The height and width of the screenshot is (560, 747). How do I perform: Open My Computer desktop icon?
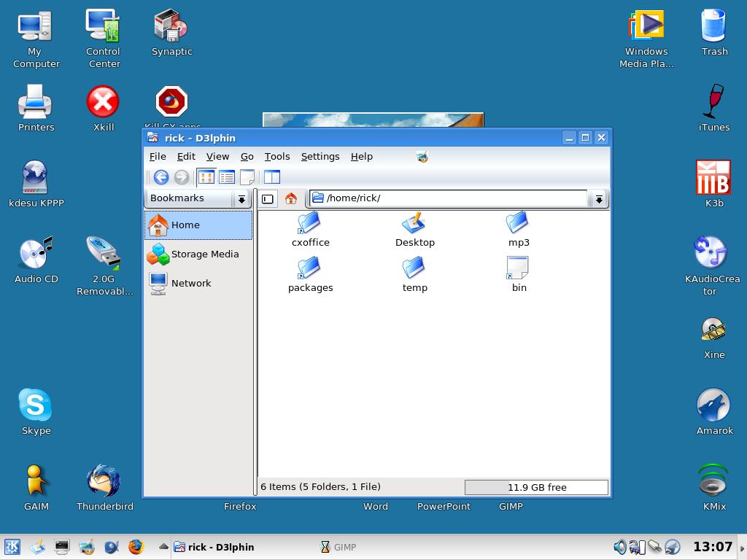36,40
